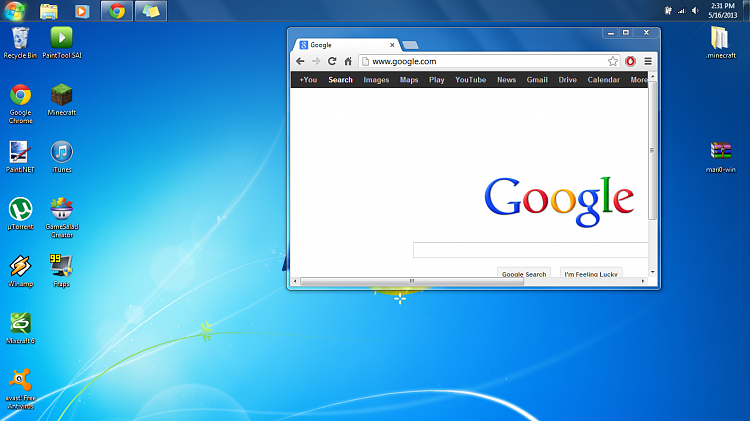
Task: Select the Fraps desktop icon
Action: (x=62, y=271)
